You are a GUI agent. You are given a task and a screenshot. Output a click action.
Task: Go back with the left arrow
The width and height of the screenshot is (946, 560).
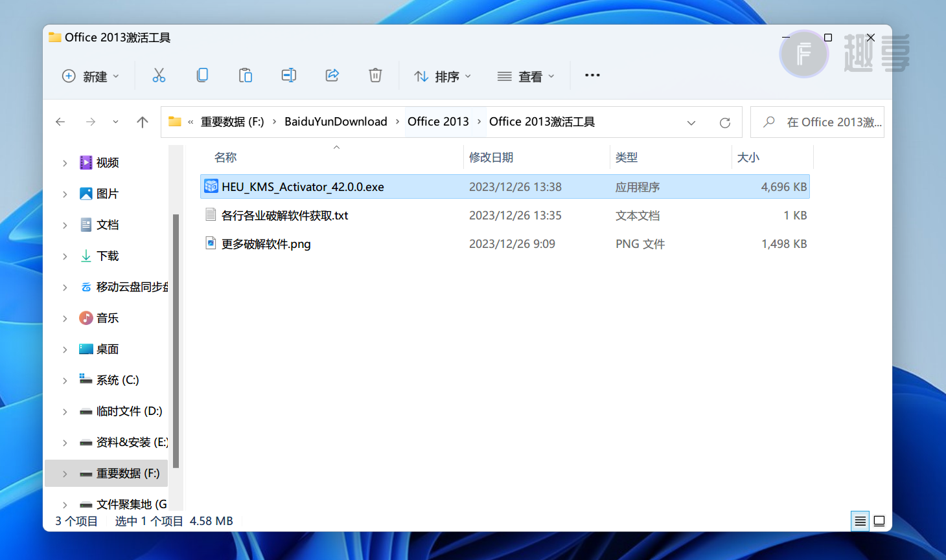60,122
